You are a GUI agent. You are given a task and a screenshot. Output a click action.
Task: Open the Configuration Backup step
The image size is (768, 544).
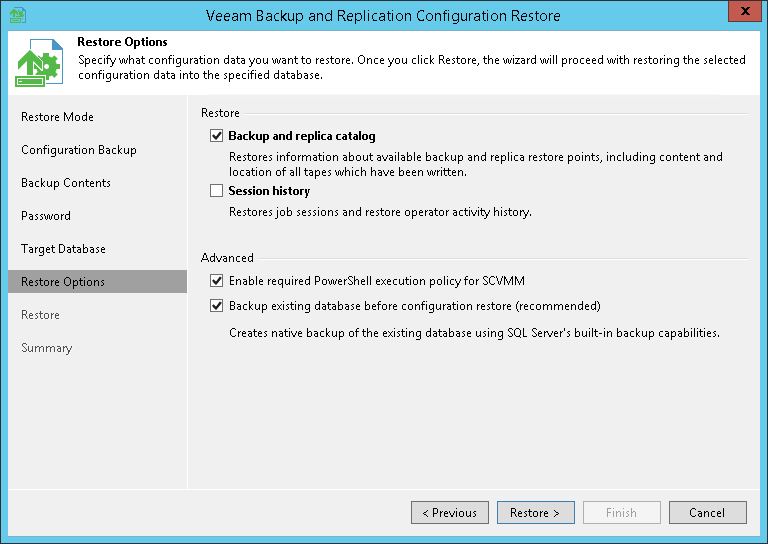pos(78,150)
